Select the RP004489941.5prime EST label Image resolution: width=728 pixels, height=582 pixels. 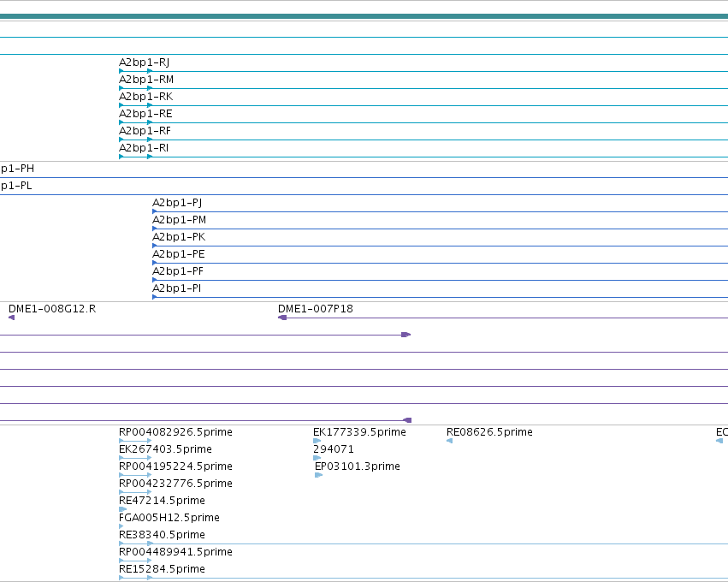[175, 552]
